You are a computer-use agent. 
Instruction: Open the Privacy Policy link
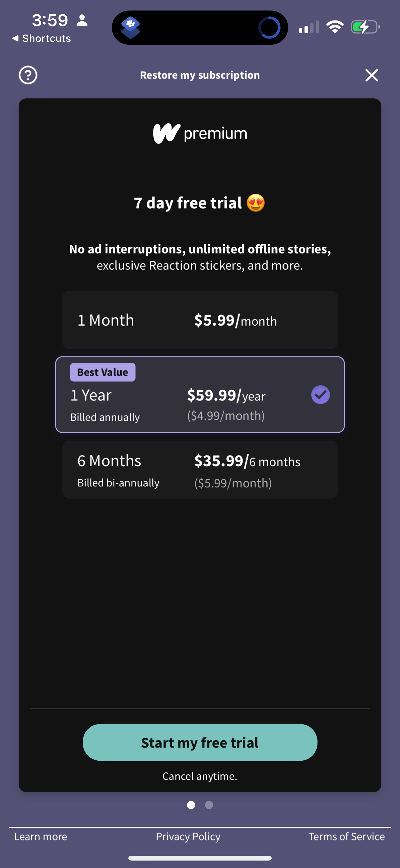coord(188,836)
